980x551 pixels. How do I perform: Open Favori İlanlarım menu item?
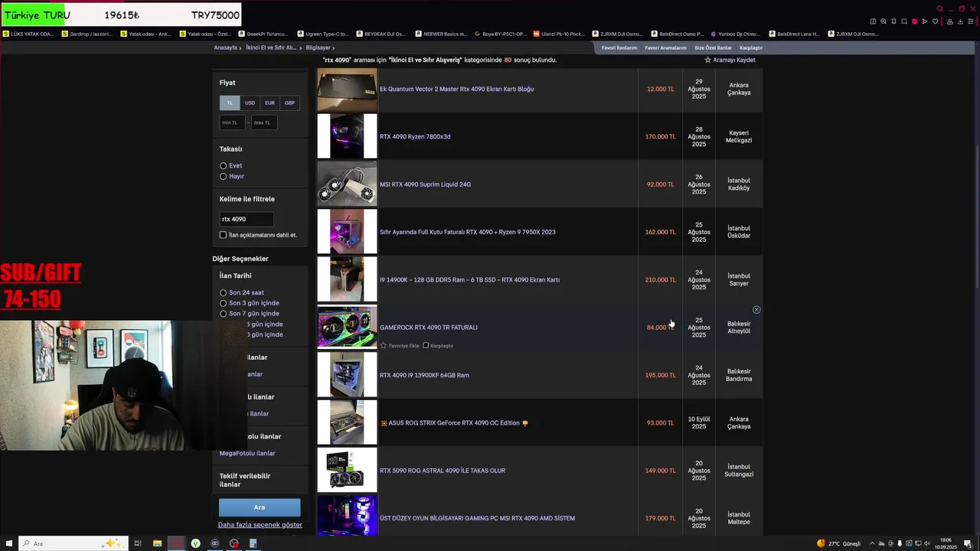[x=619, y=47]
